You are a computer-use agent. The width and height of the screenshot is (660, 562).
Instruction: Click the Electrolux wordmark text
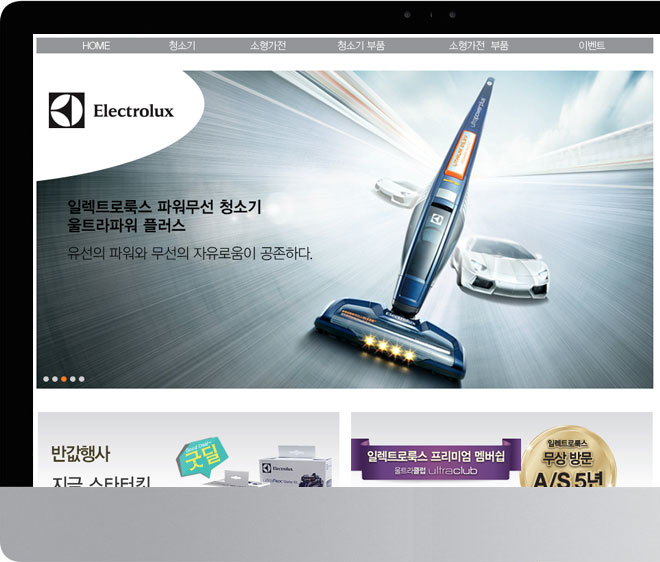(133, 111)
